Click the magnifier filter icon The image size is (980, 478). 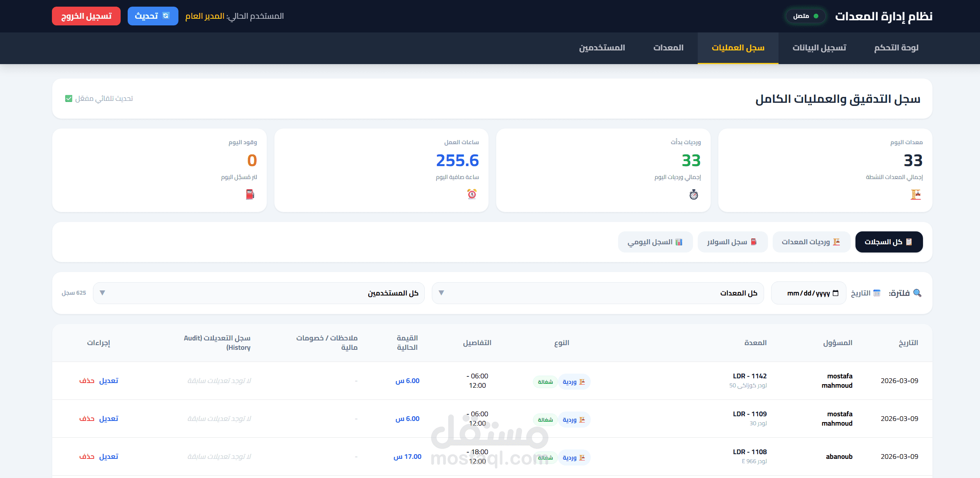tap(917, 293)
